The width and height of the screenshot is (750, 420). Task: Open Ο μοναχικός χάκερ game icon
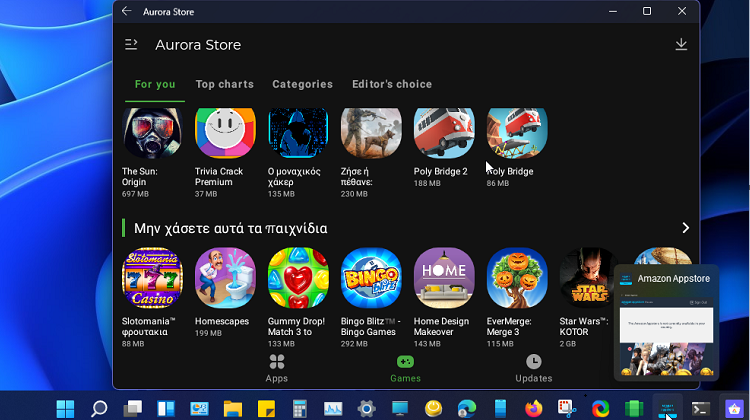(x=298, y=133)
